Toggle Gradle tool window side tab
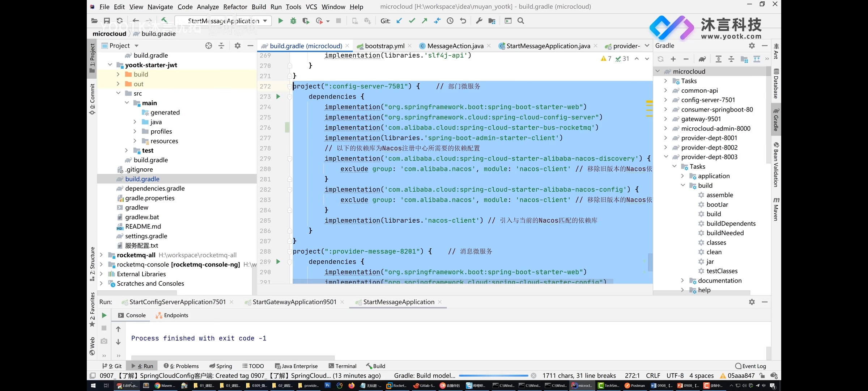Screen dimensions: 868x391 click(776, 119)
